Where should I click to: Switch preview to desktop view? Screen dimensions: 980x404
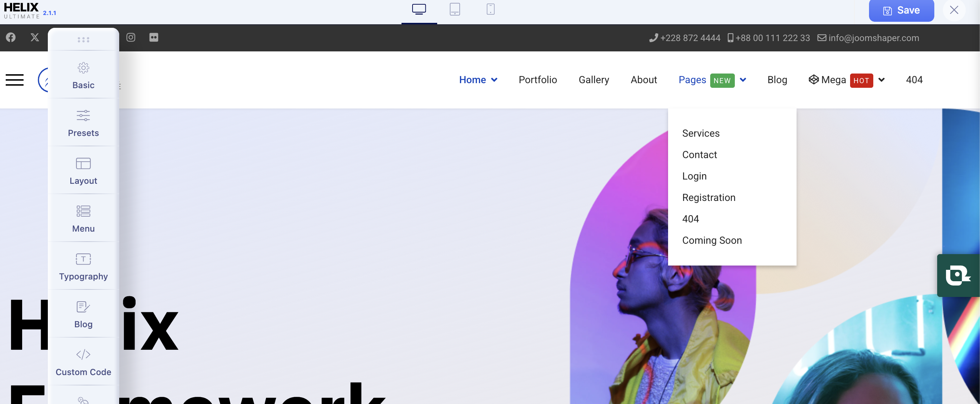(419, 10)
